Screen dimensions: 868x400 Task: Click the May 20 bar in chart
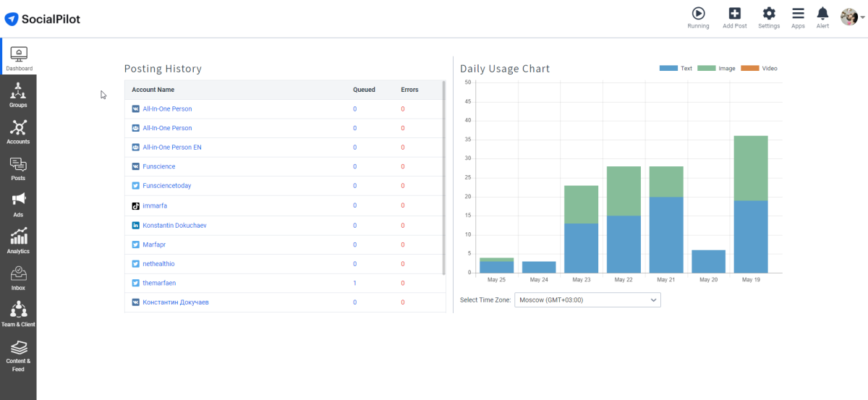coord(707,261)
